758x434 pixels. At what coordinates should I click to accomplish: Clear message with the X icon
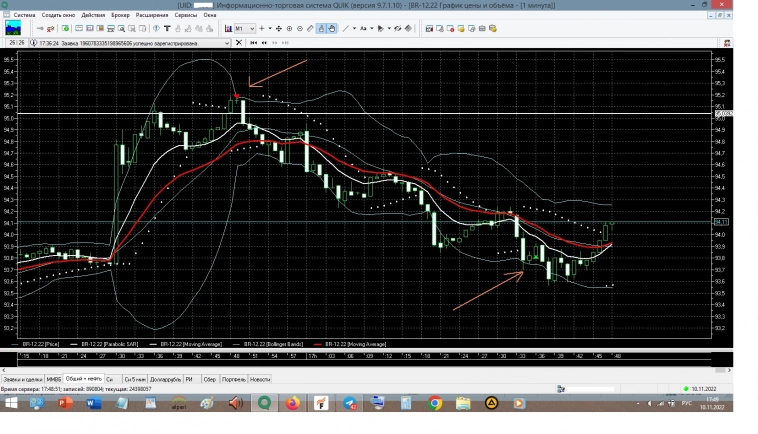(x=238, y=43)
